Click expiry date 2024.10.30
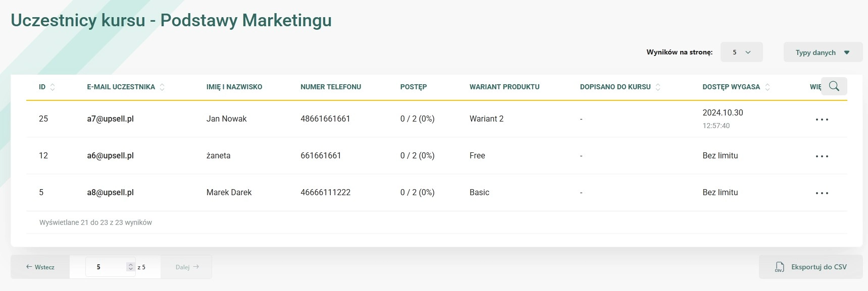Screen dimensions: 868x291 (x=723, y=112)
